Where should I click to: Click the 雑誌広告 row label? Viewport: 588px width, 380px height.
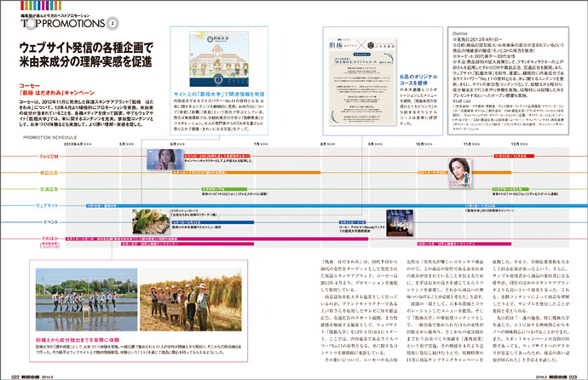[x=49, y=173]
